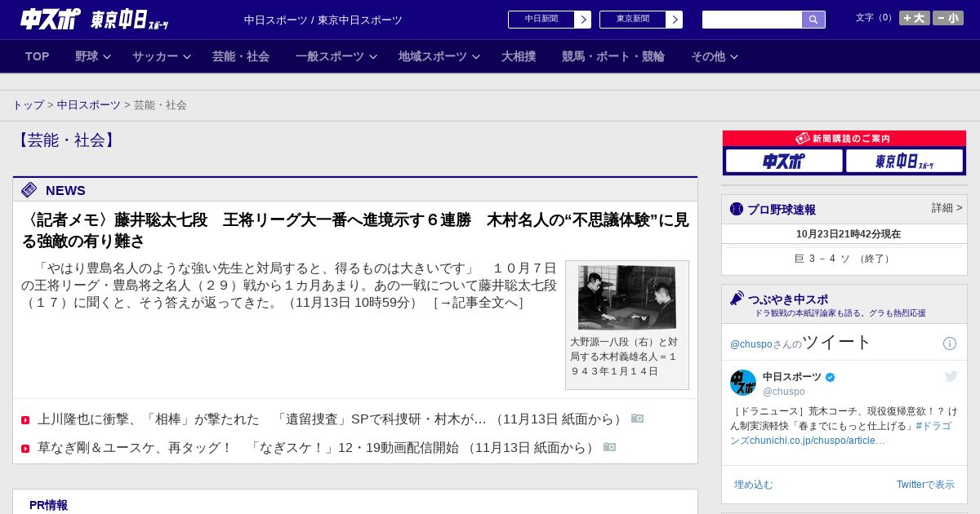Click the 東京中日スポーツ subscription banner button
This screenshot has width=980, height=514.
click(904, 161)
